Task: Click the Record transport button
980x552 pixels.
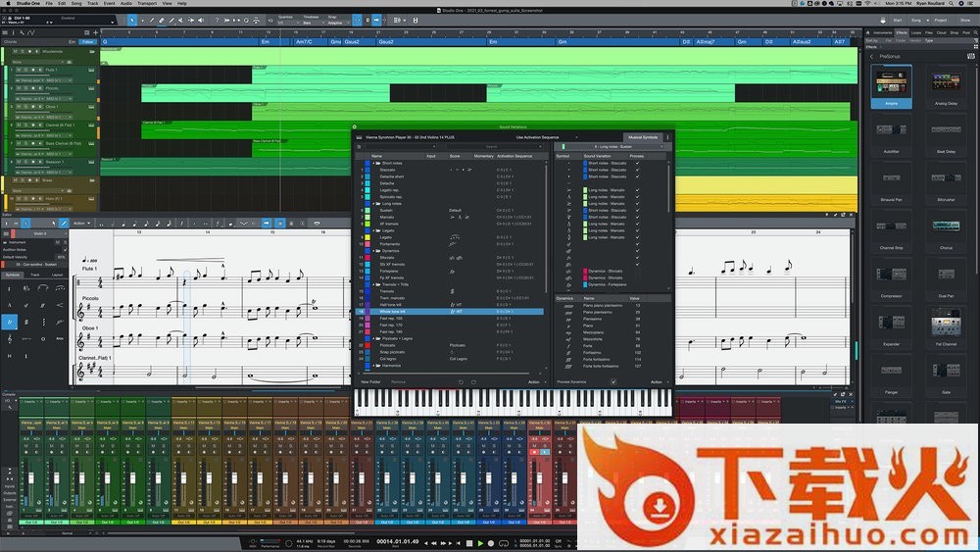Action: coord(491,543)
